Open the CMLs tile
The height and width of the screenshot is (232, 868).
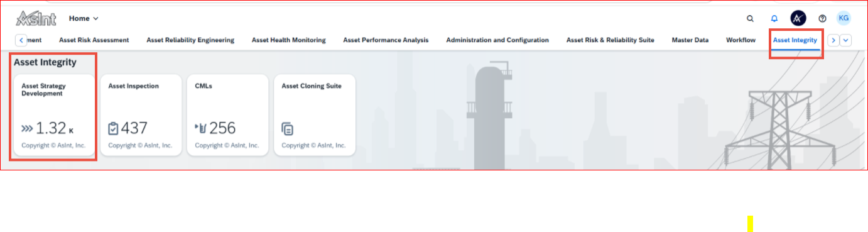[x=227, y=115]
